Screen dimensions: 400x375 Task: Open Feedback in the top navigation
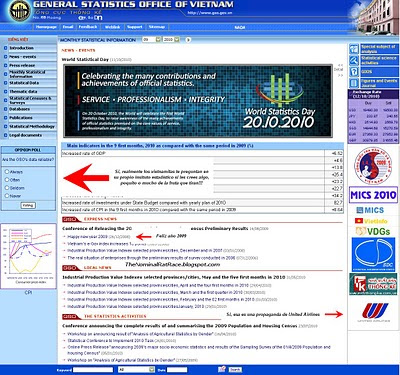[x=88, y=27]
